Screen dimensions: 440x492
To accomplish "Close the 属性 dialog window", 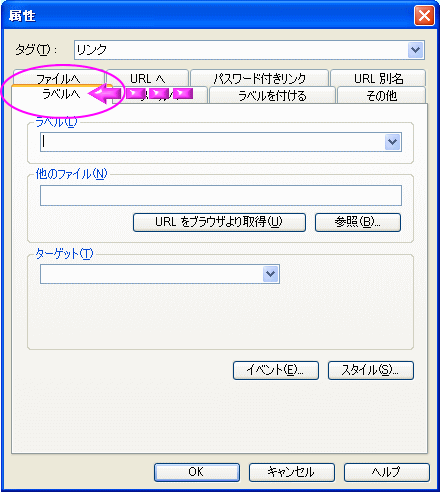I will click(424, 15).
